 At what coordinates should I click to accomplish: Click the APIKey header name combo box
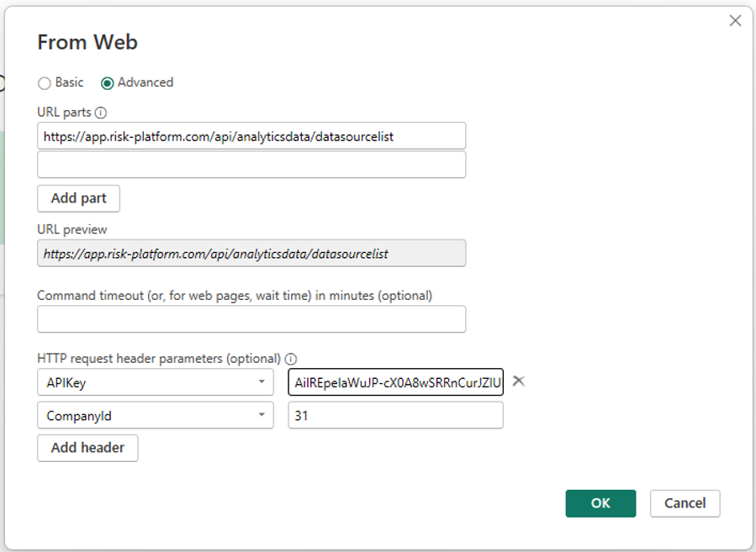156,382
